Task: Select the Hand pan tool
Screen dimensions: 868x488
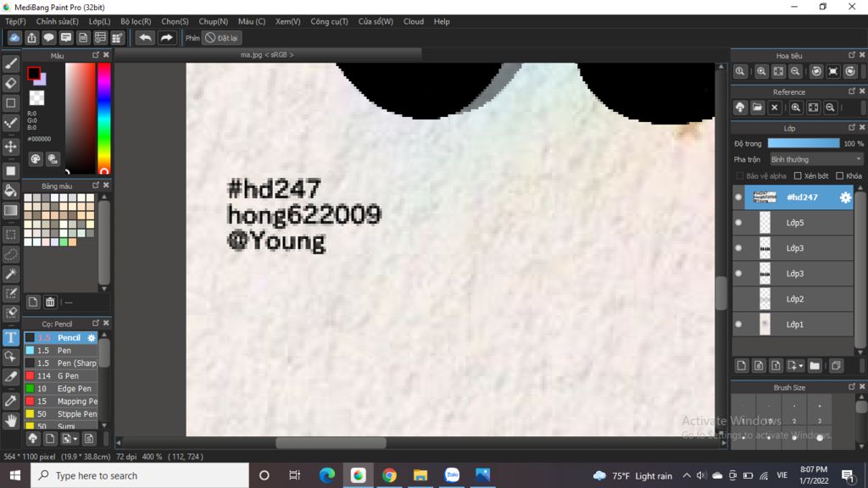Action: pos(11,420)
